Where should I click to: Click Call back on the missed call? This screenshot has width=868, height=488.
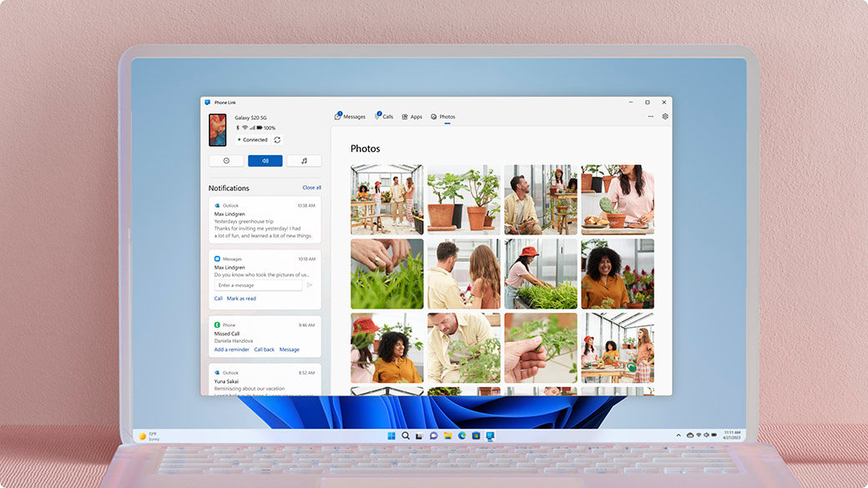pyautogui.click(x=264, y=350)
